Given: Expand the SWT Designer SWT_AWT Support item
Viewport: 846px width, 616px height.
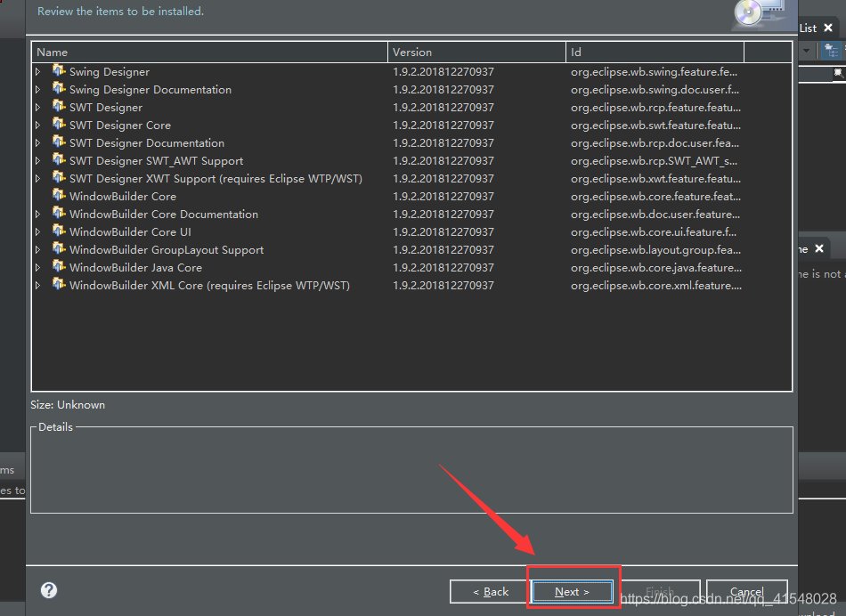Looking at the screenshot, I should point(37,161).
